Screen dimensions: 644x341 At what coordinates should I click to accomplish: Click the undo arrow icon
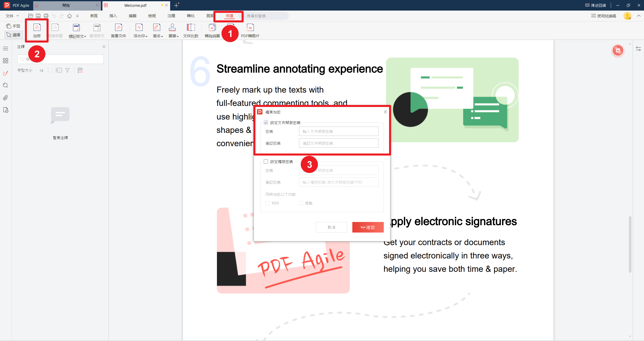click(x=54, y=16)
